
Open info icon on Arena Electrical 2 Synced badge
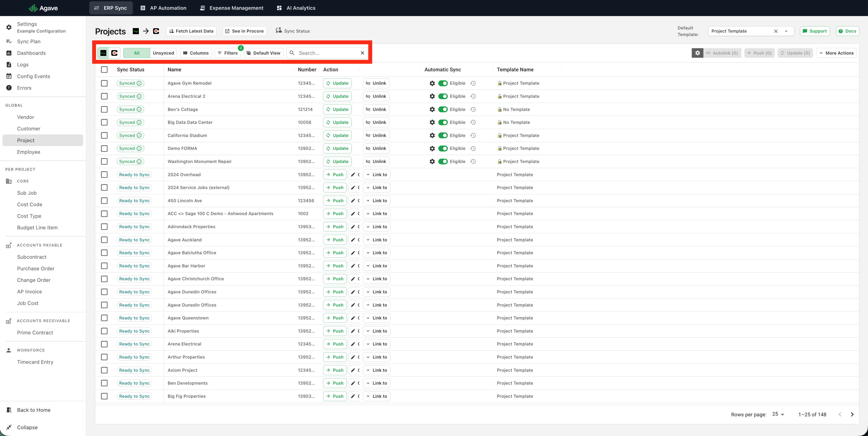(139, 96)
